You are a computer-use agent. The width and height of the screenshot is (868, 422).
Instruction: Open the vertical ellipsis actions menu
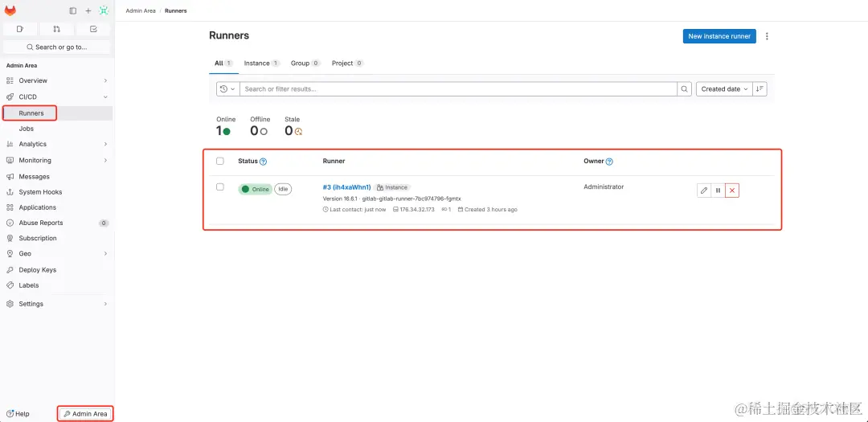tap(767, 36)
